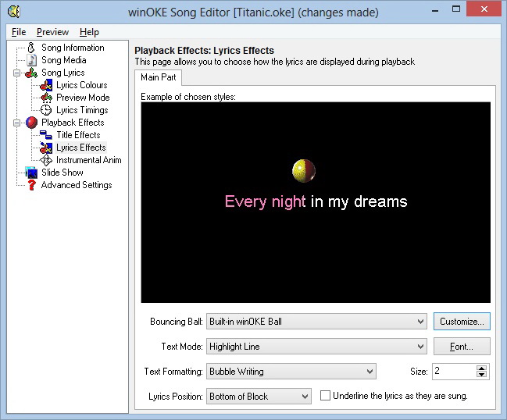Image resolution: width=507 pixels, height=420 pixels.
Task: Open the Text Mode dropdown
Action: click(316, 347)
